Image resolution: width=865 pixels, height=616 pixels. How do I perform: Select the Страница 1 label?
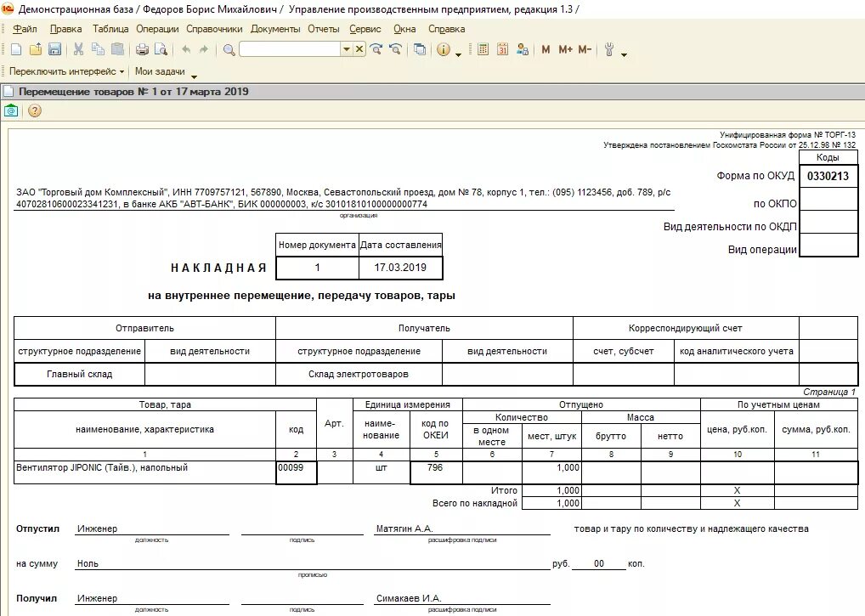pyautogui.click(x=829, y=392)
